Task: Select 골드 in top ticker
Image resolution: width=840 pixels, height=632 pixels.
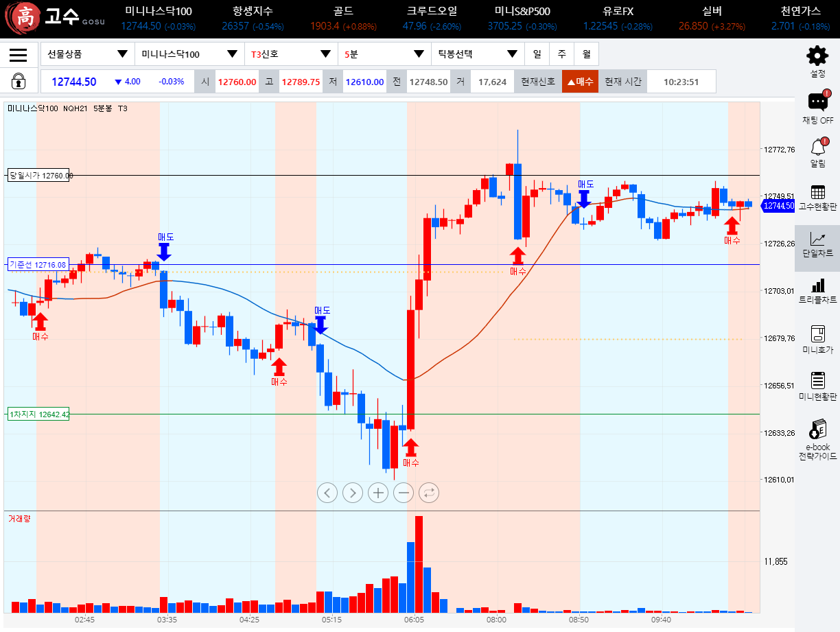Action: pyautogui.click(x=343, y=19)
